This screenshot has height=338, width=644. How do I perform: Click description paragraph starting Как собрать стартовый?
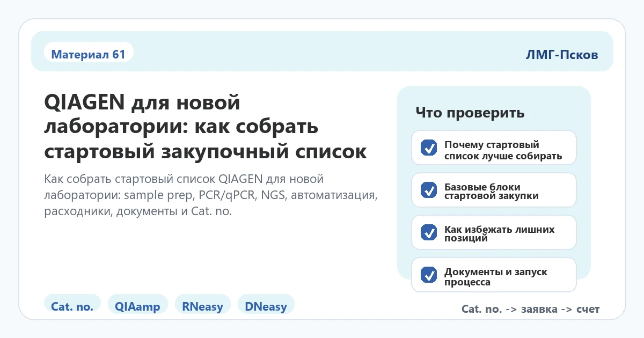[x=211, y=195]
